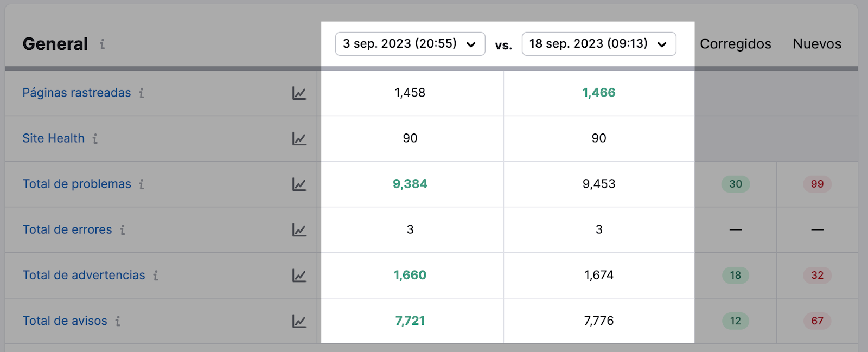
Task: Click the info icon next to Site Health
Action: [95, 139]
